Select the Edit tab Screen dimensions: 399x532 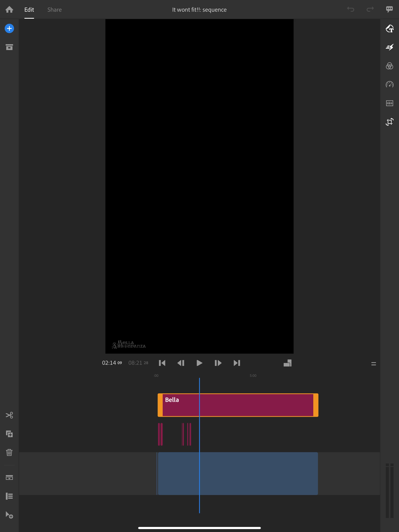(29, 10)
